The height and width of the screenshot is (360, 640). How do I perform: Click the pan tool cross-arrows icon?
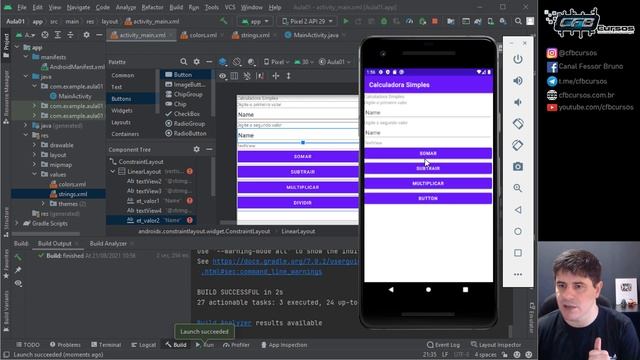tap(276, 76)
